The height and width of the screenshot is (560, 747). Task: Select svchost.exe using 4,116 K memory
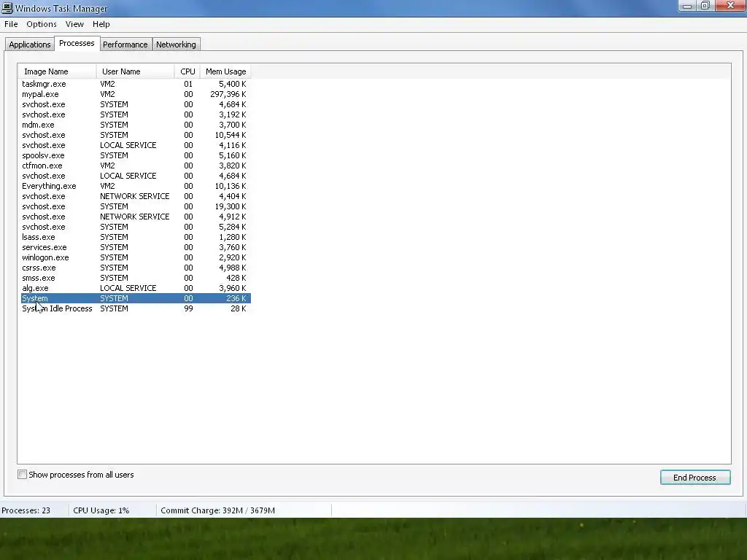click(135, 145)
